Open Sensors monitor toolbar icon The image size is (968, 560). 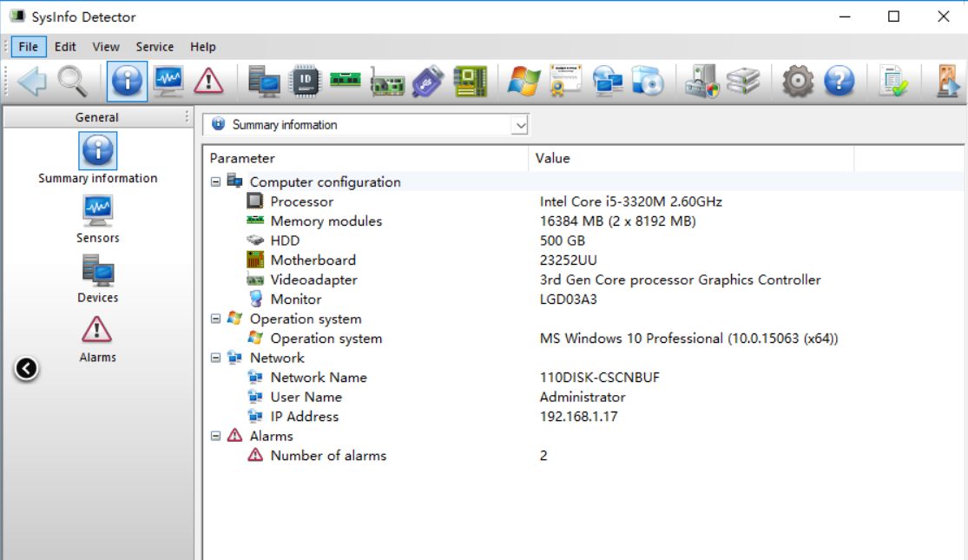[x=168, y=81]
